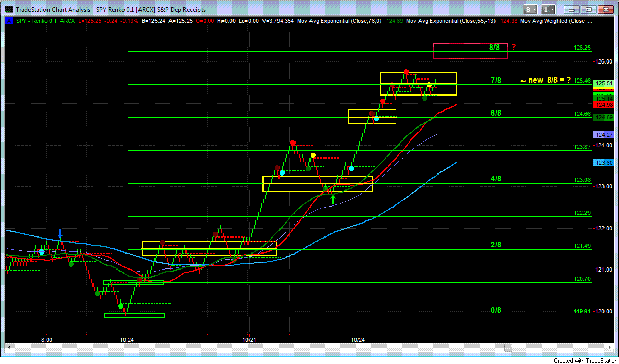Click the blue 123.60 tag on price axis

[x=603, y=163]
